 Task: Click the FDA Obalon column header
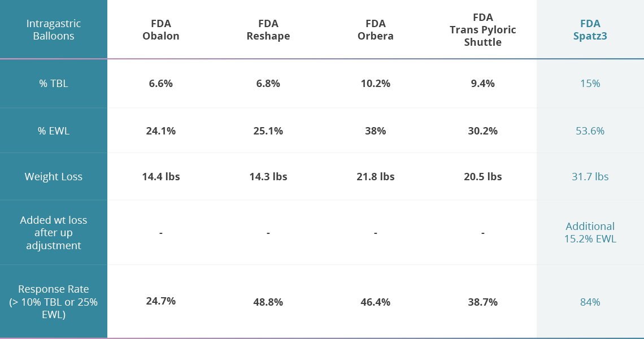pos(161,30)
